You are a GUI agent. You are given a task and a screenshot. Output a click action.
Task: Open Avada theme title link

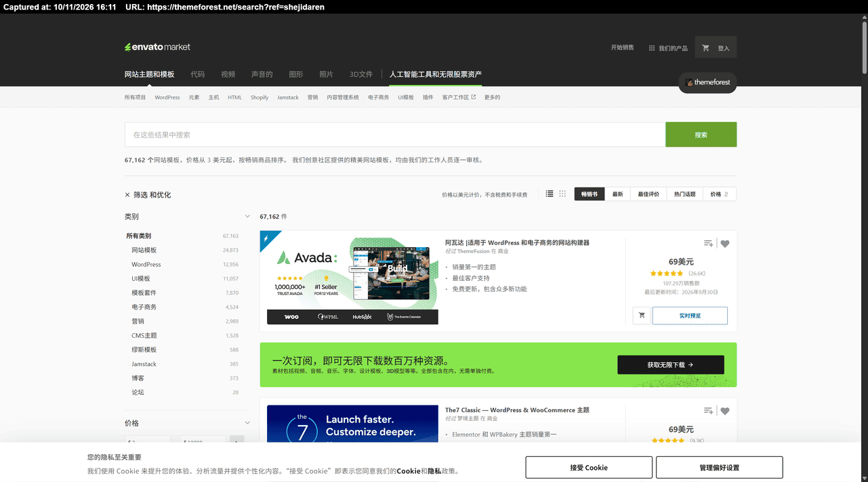coord(517,242)
